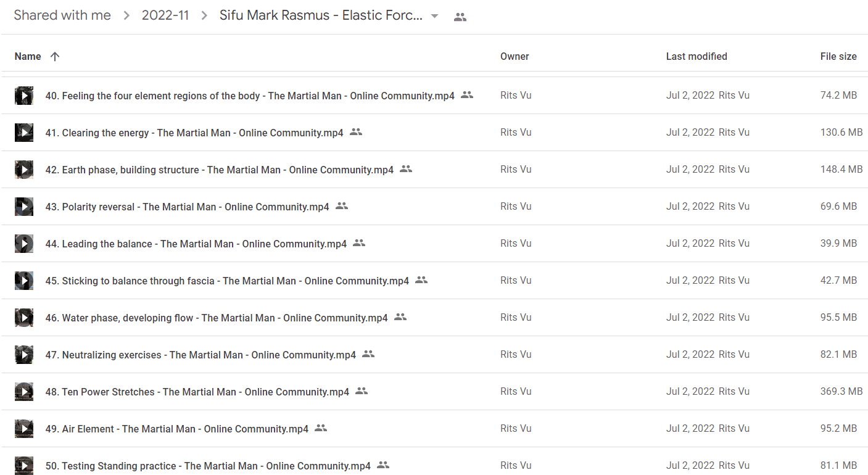Click the sort direction arrow next to Name

(x=55, y=56)
